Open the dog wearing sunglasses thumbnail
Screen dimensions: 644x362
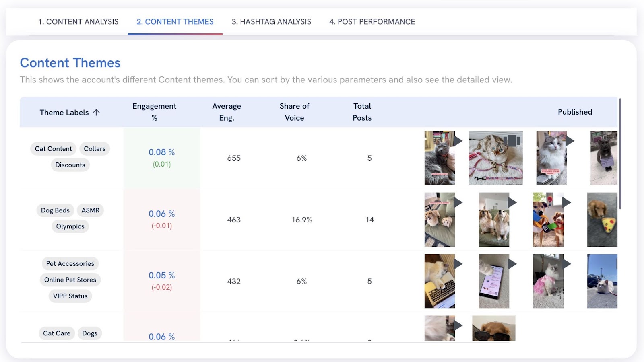493,328
